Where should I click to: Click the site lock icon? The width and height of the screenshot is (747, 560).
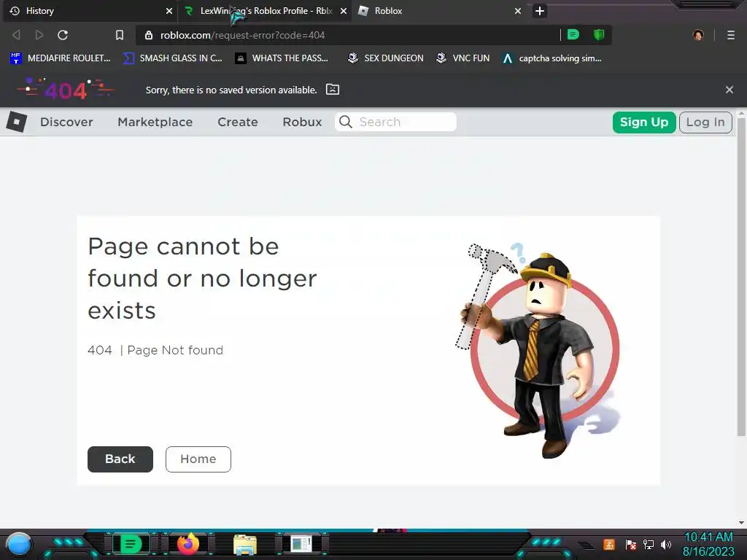[149, 35]
